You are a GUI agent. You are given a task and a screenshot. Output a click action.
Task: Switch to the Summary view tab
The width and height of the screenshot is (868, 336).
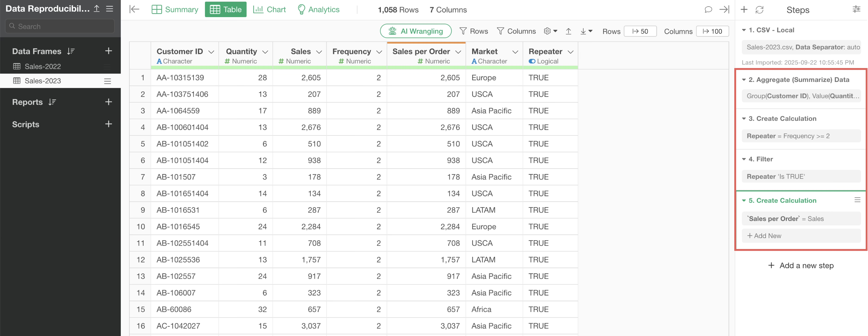(x=175, y=9)
